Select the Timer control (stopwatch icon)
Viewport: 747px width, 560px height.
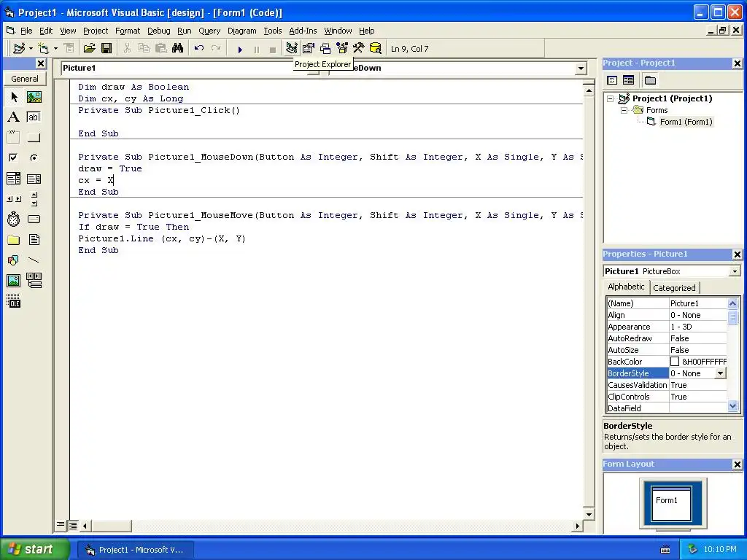pos(14,219)
